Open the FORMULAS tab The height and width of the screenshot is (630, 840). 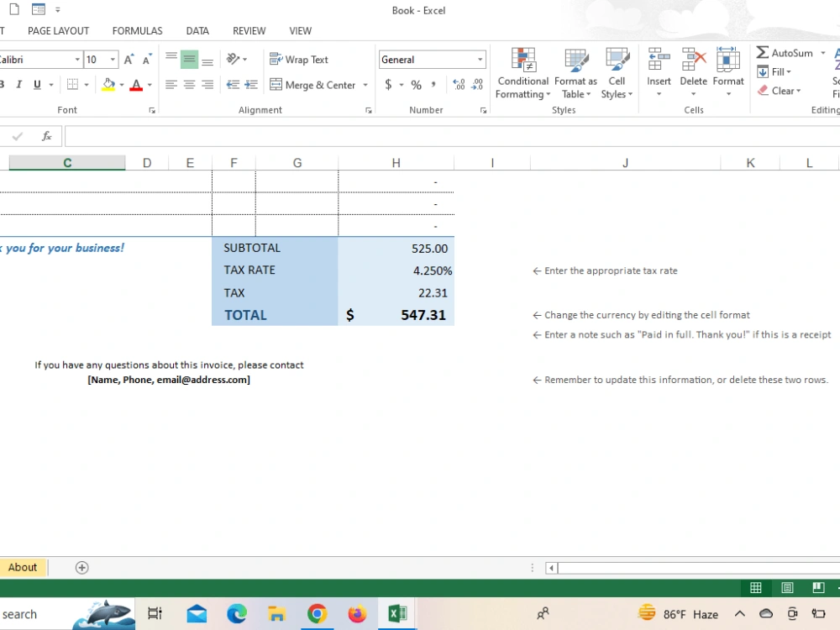pyautogui.click(x=137, y=31)
